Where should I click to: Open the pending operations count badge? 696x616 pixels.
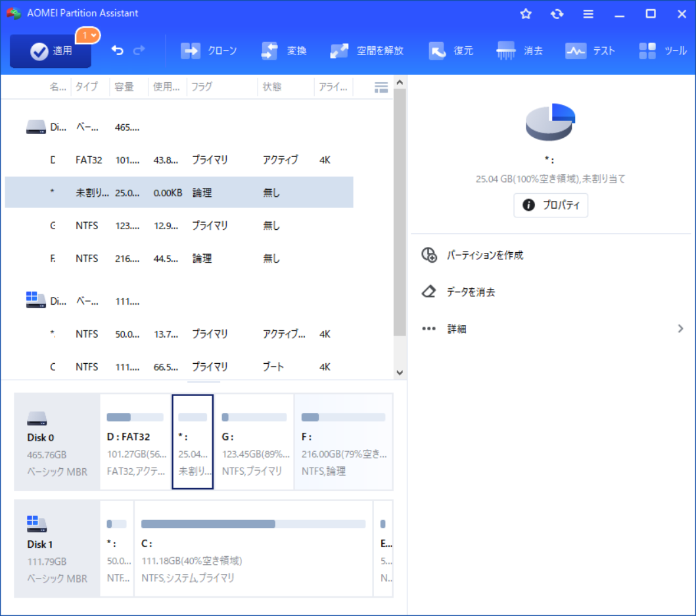[88, 35]
